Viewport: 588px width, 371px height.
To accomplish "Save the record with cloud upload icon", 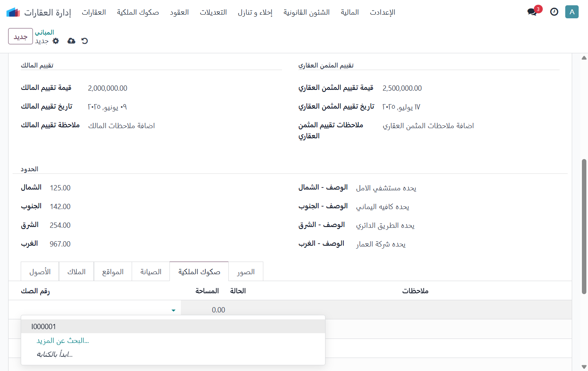I will (71, 41).
